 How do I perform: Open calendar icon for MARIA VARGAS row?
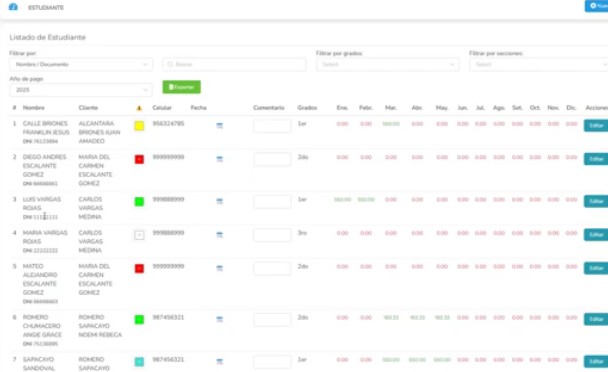coord(219,234)
